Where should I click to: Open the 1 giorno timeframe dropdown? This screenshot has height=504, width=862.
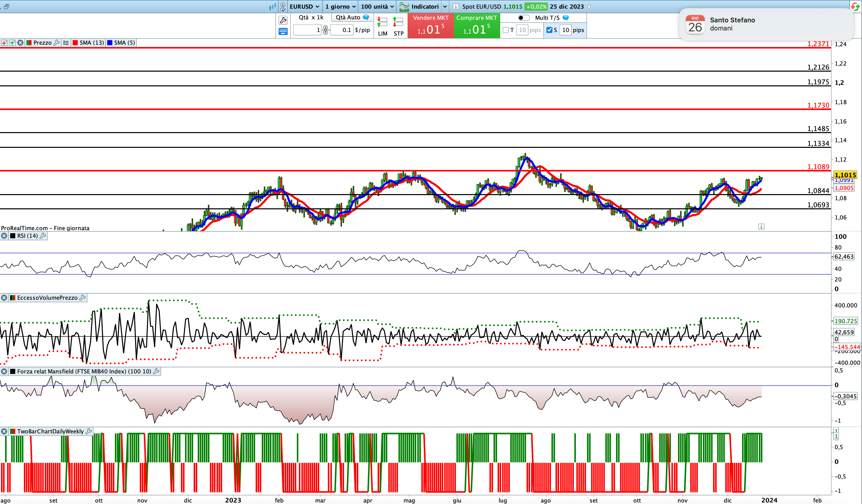coord(341,7)
